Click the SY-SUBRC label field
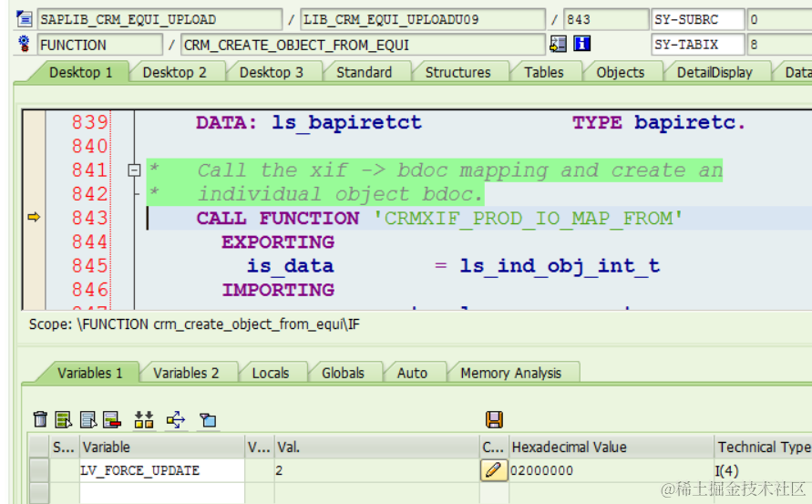Screen dimensions: 812x504 [697, 20]
